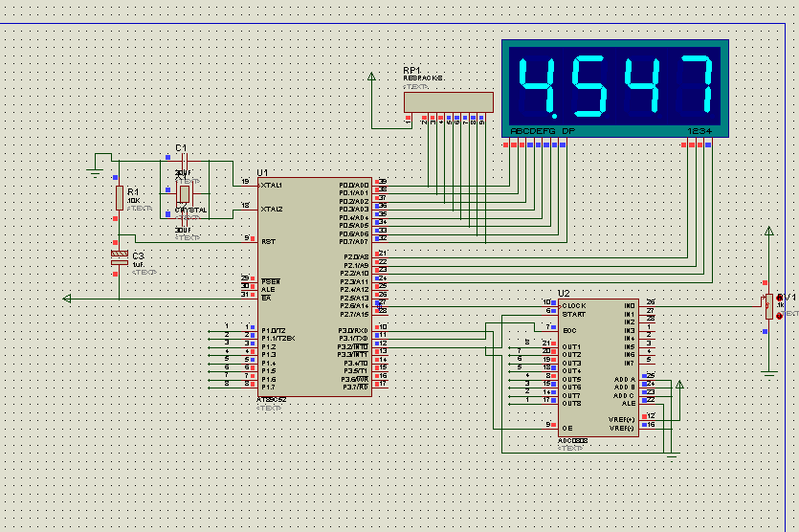The height and width of the screenshot is (532, 799).
Task: Click the power terminal arrow beside RP1
Action: [371, 77]
